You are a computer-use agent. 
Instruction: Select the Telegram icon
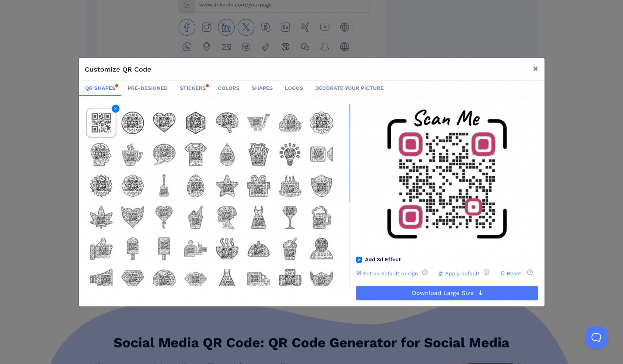(246, 47)
